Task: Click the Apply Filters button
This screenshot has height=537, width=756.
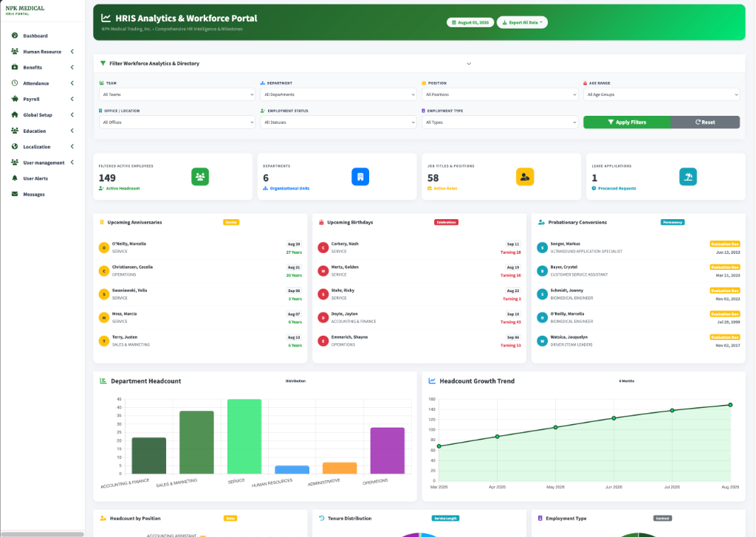Action: (x=627, y=122)
